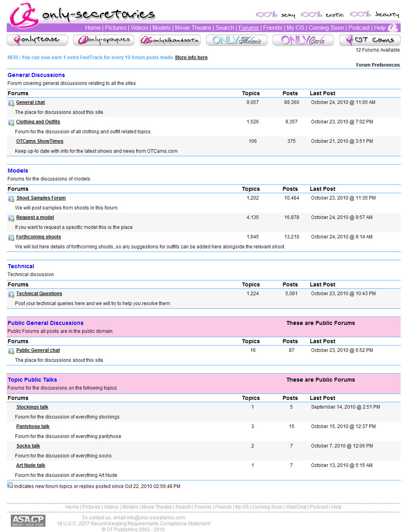This screenshot has height=532, width=407.
Task: Click the new-posts icon beside Forthcoming shoots
Action: pyautogui.click(x=11, y=238)
